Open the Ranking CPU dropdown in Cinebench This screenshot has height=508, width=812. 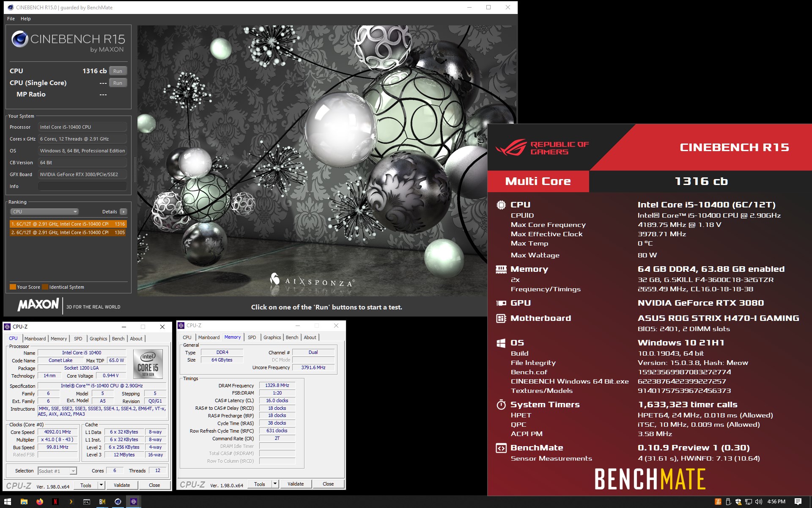point(44,212)
